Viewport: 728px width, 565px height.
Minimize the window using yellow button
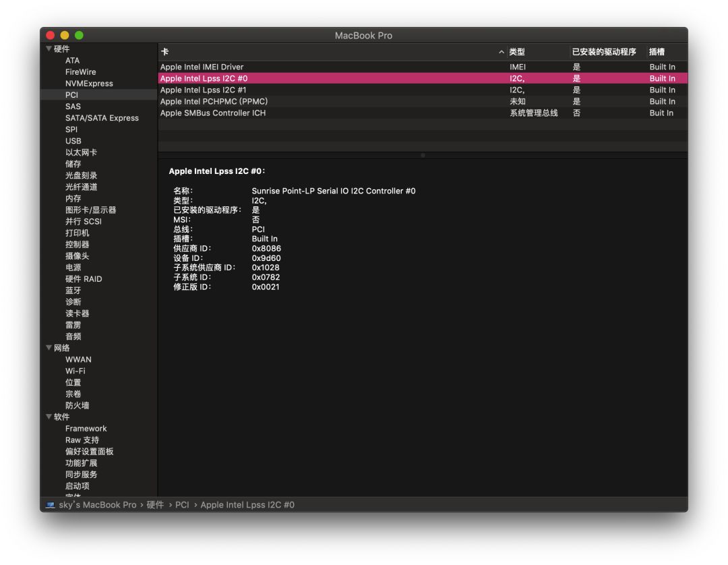coord(65,35)
